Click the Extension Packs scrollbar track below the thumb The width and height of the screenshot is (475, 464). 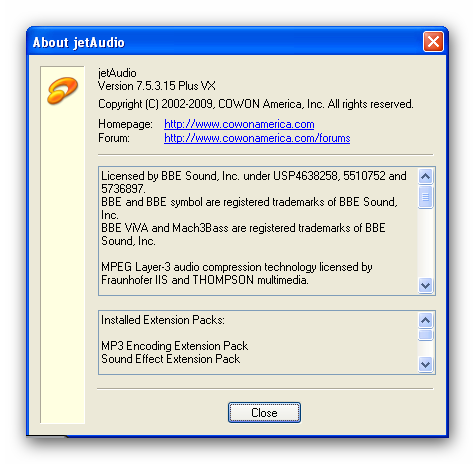click(x=426, y=349)
